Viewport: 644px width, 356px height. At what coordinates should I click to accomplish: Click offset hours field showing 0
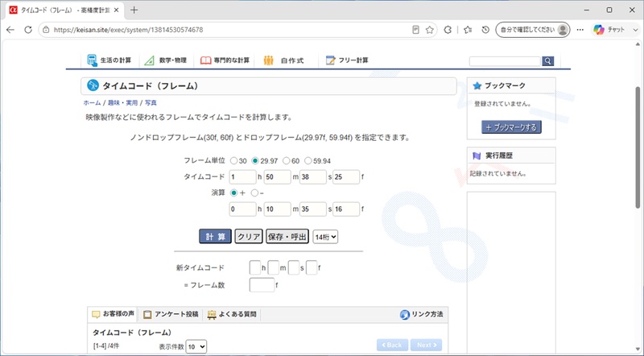point(242,209)
